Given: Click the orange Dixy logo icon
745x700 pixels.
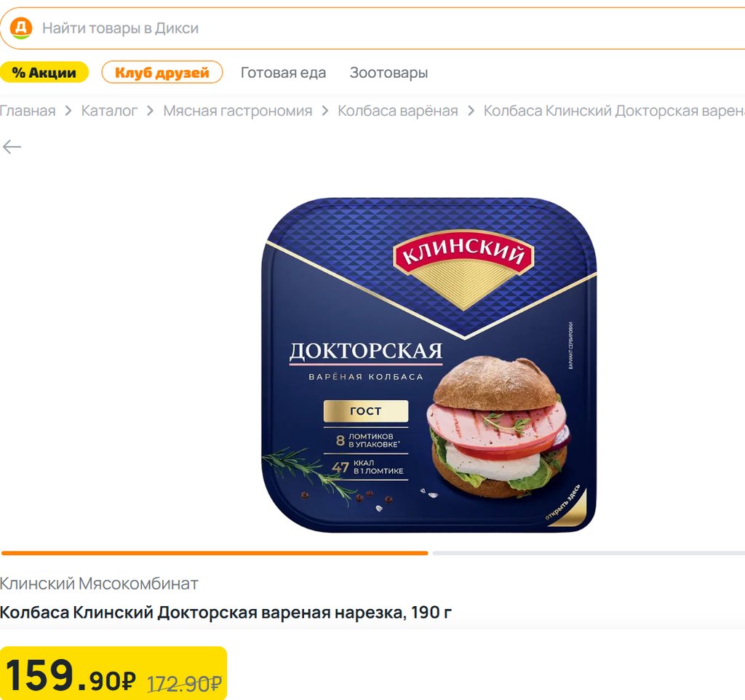Looking at the screenshot, I should pyautogui.click(x=21, y=28).
